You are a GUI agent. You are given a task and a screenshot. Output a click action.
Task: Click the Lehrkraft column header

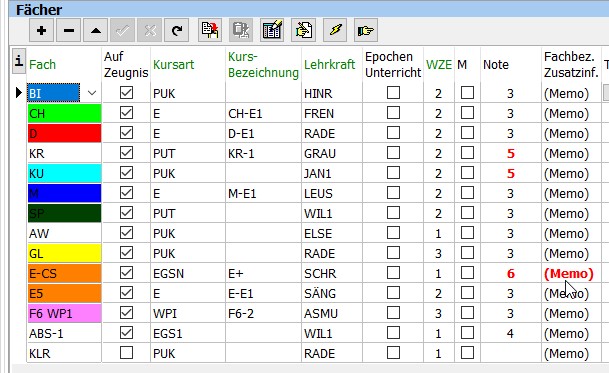329,64
